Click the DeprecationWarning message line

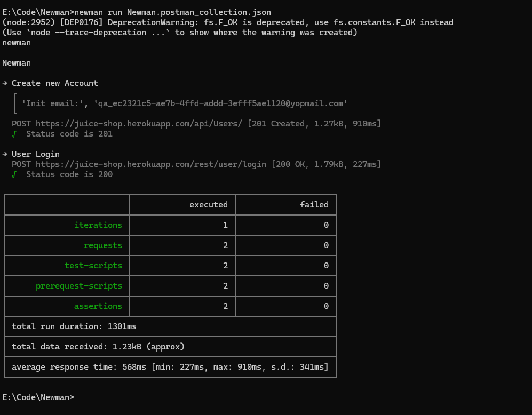[x=228, y=22]
